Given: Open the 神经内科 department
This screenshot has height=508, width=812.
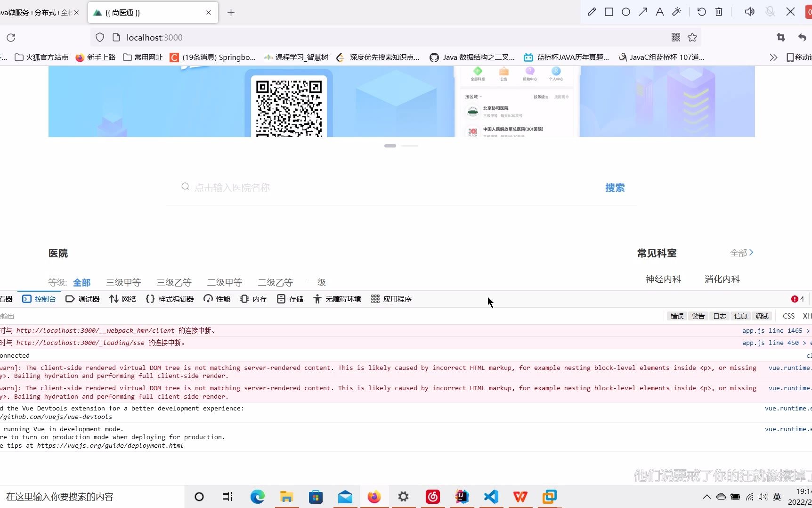Looking at the screenshot, I should pos(663,279).
